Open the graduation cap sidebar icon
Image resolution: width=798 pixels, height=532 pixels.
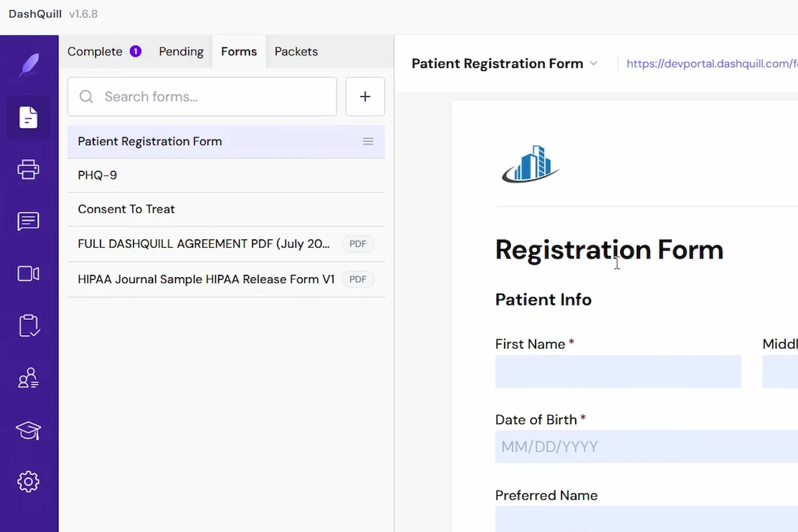click(x=28, y=430)
